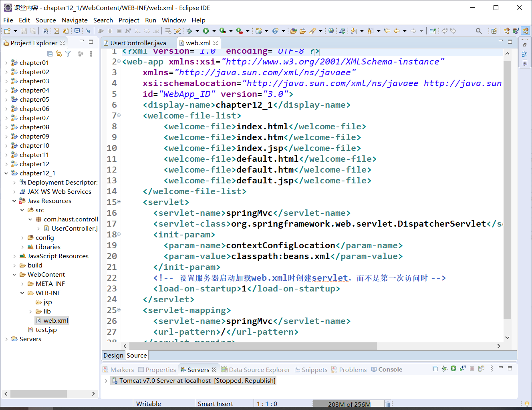Screen dimensions: 532x410
Task: Collapse the servlet element fold marker line 15
Action: [x=119, y=202]
